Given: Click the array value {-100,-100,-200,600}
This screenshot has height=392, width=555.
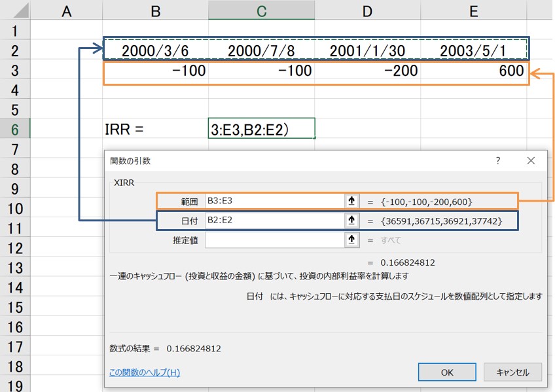Looking at the screenshot, I should tap(426, 202).
